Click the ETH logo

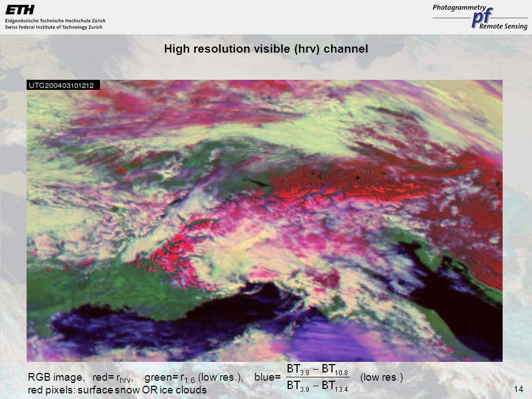pyautogui.click(x=20, y=10)
